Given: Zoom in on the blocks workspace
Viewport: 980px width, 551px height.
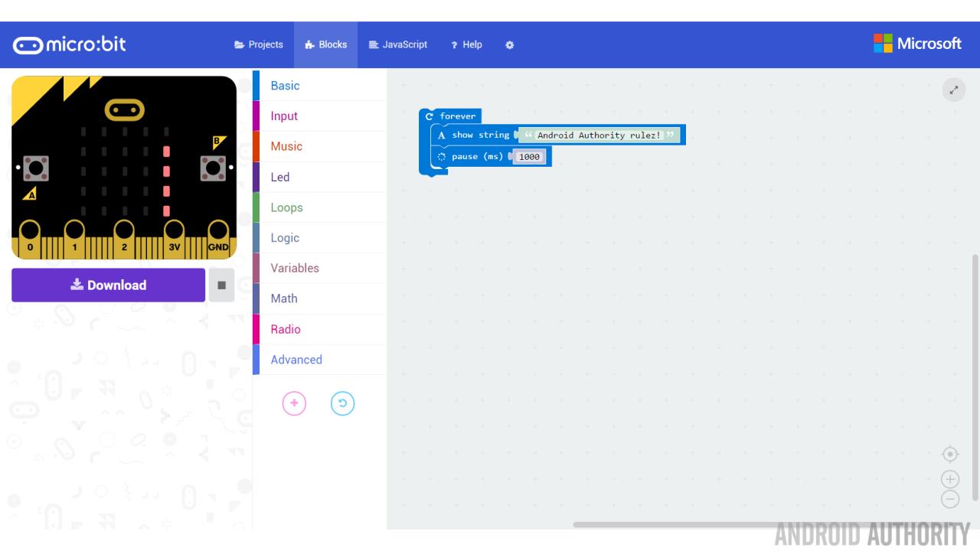Looking at the screenshot, I should pyautogui.click(x=949, y=479).
